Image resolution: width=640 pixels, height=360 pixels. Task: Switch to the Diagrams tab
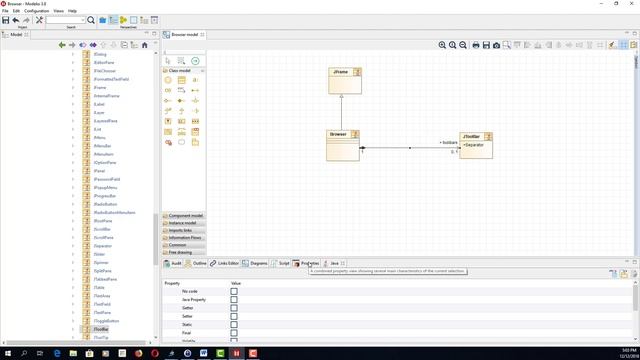(255, 263)
